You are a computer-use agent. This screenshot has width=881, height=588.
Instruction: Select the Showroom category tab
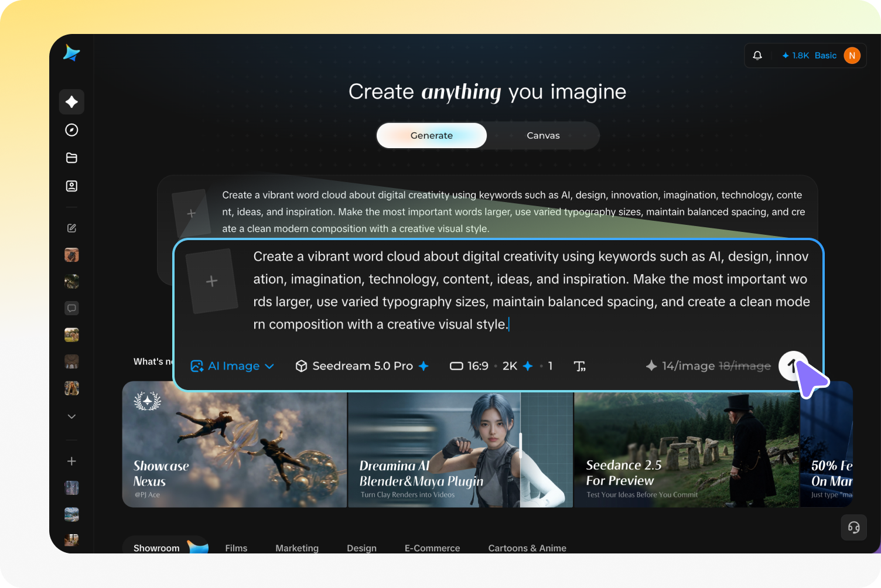pyautogui.click(x=165, y=547)
